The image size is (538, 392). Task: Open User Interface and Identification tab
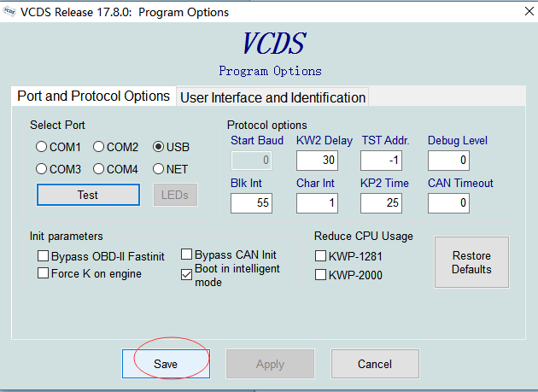click(x=272, y=97)
